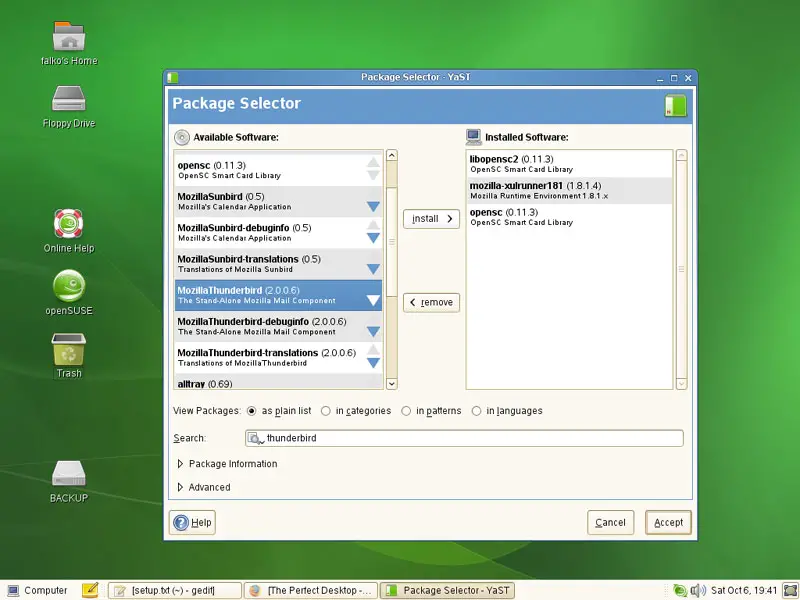Click the YaST window menu icon in title bar
800x600 pixels.
[173, 78]
